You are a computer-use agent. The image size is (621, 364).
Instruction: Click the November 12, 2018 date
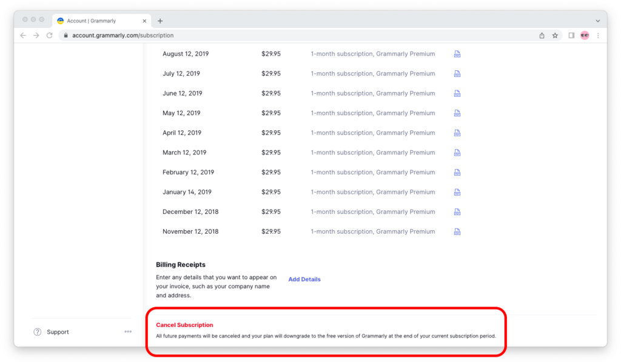click(190, 232)
